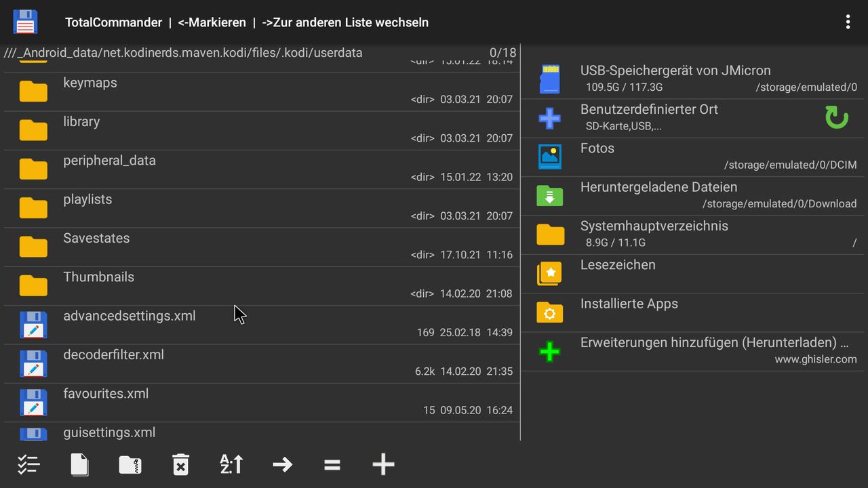Select guisettings.xml file name
The width and height of the screenshot is (868, 488).
point(109,432)
